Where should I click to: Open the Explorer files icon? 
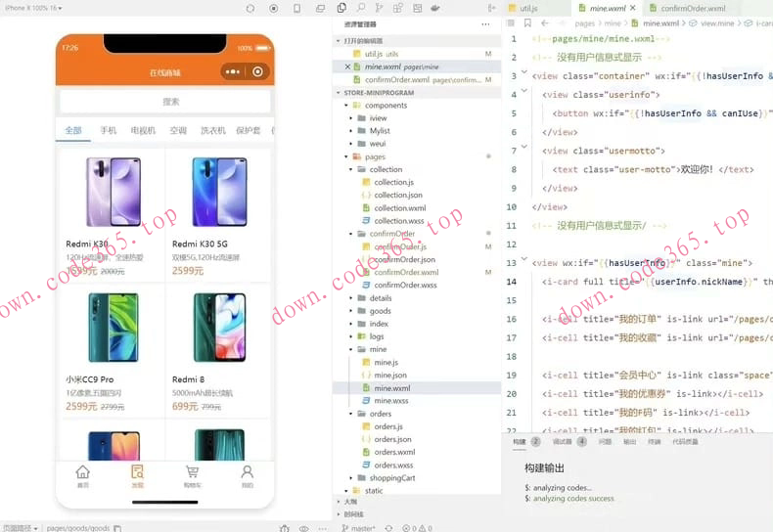pos(341,8)
